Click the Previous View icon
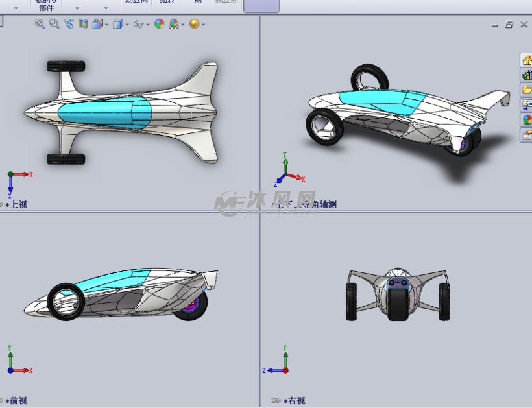532x408 pixels. [x=68, y=24]
